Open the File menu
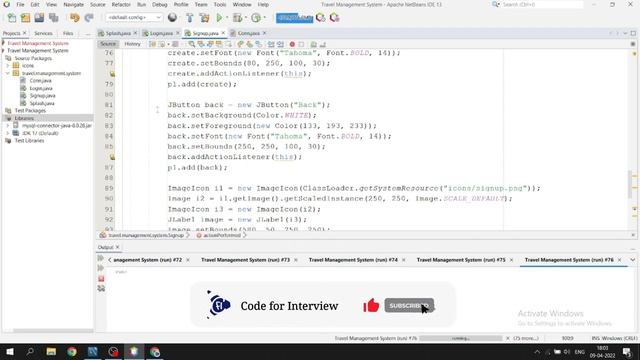The height and width of the screenshot is (360, 640). click(x=20, y=4)
